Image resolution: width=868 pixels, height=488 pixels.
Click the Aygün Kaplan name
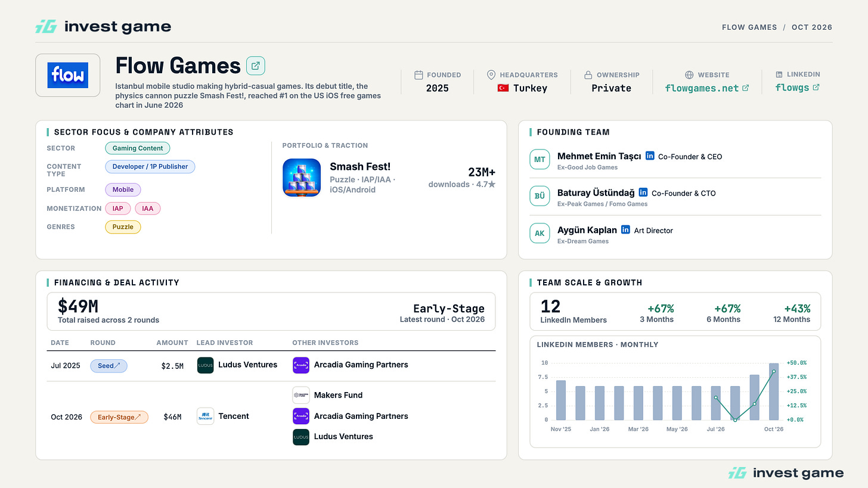(587, 229)
